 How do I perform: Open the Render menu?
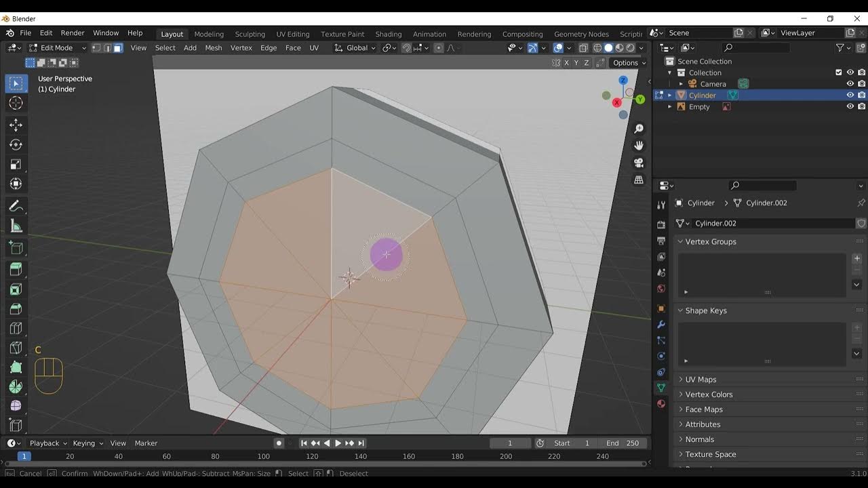[x=73, y=33]
